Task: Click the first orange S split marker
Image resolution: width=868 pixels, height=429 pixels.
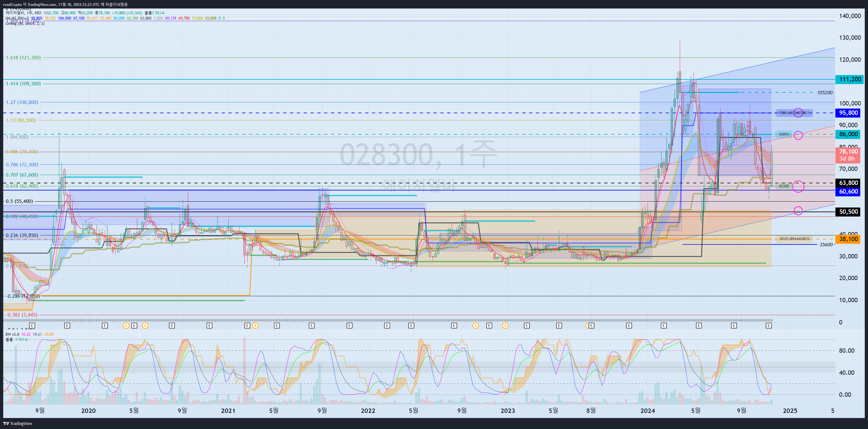Action: pos(126,325)
